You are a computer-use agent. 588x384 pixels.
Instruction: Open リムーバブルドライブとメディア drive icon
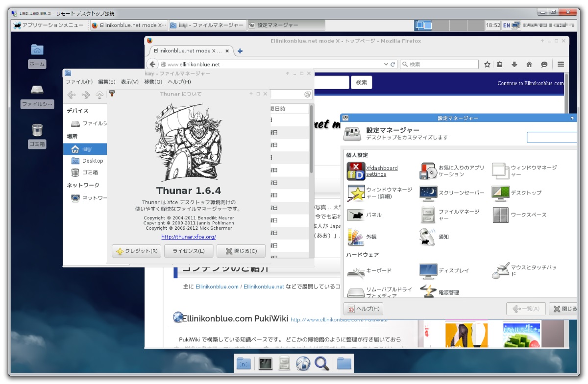tap(356, 292)
